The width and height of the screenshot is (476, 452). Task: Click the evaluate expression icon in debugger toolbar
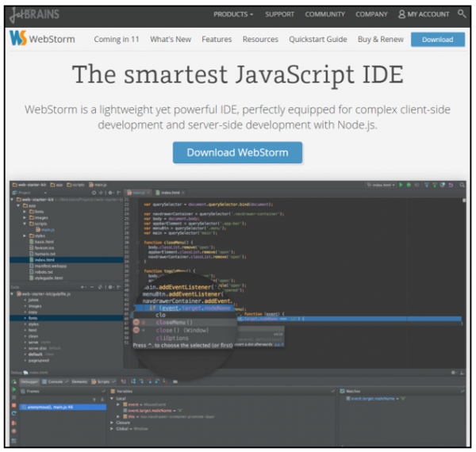[175, 381]
